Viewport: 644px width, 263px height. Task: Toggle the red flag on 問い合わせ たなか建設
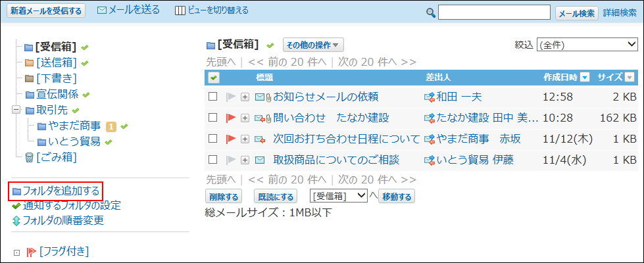(231, 118)
